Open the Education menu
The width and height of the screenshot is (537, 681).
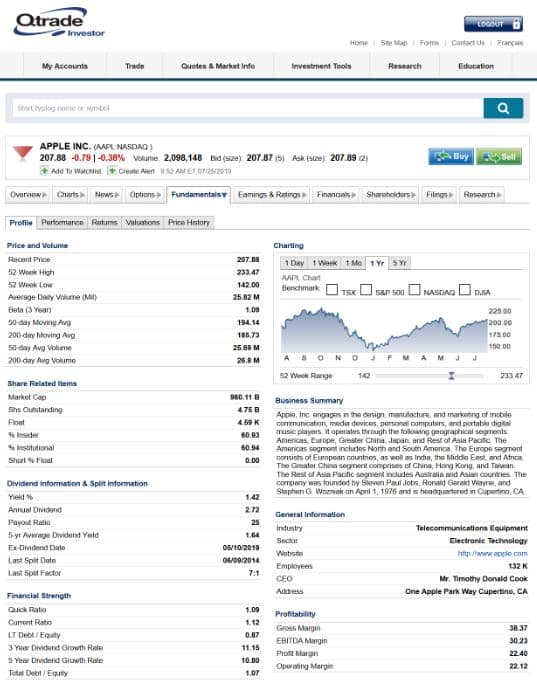pyautogui.click(x=476, y=66)
